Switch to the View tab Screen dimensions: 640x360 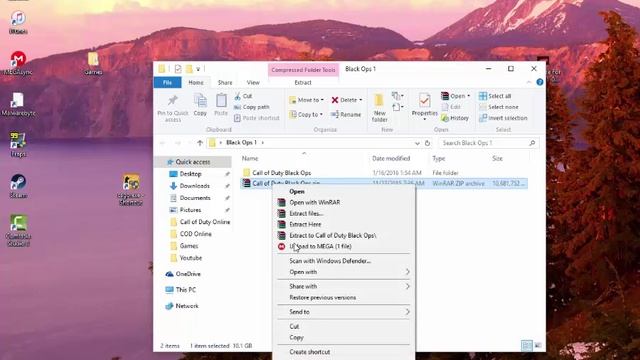pos(253,82)
